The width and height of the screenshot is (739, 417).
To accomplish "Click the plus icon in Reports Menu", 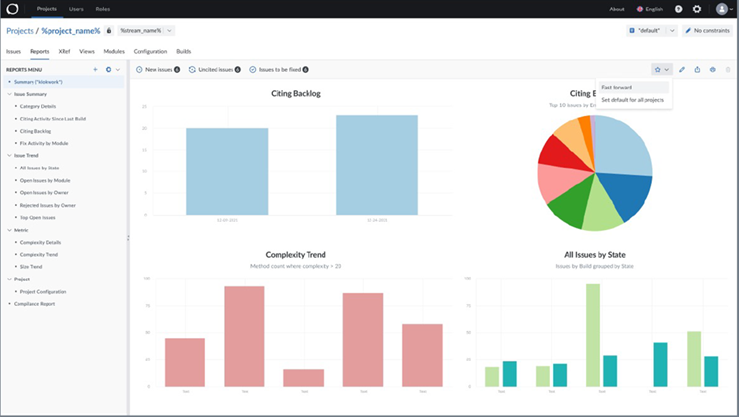I will pos(95,69).
